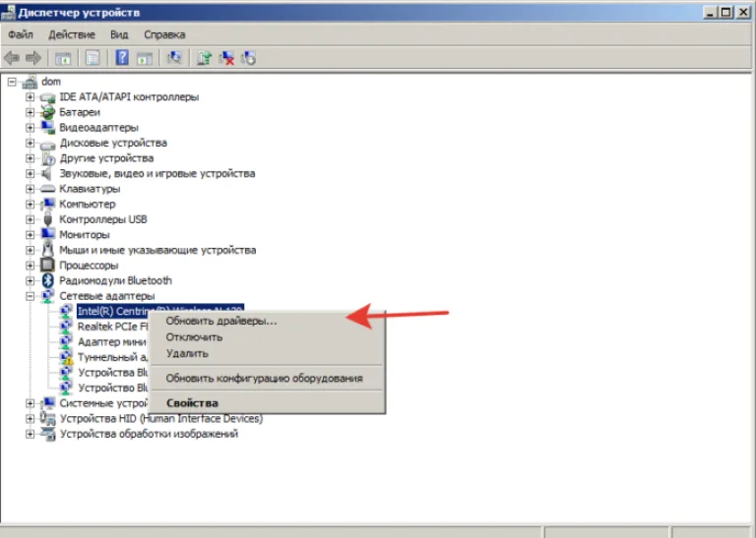Expand the Компьютер node
Screen dimensions: 756x538
coord(30,205)
